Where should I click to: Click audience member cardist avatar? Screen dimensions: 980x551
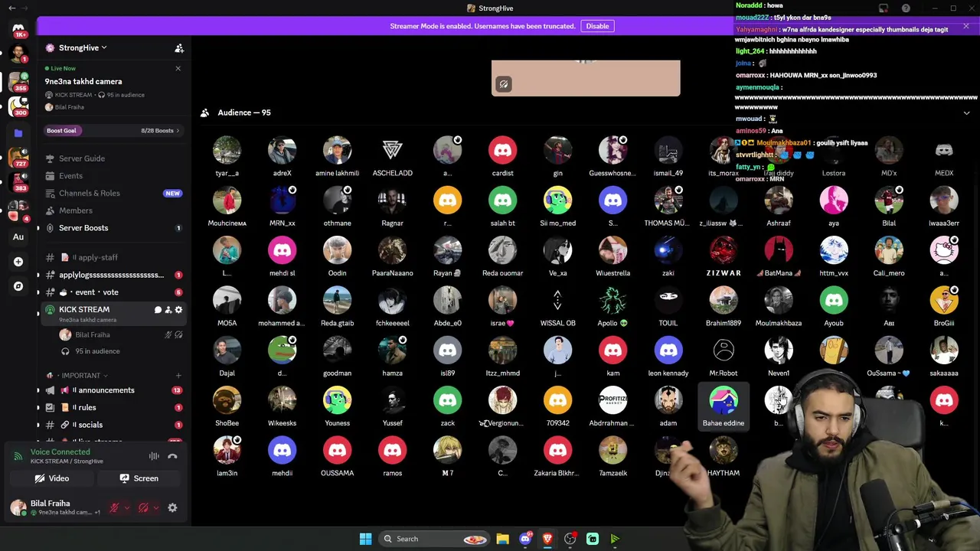(502, 151)
